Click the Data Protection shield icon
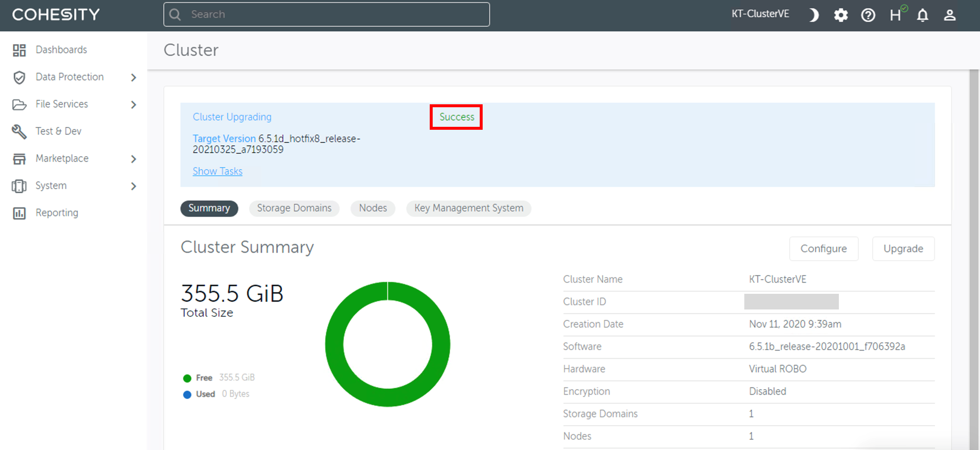The height and width of the screenshot is (450, 980). pos(19,77)
